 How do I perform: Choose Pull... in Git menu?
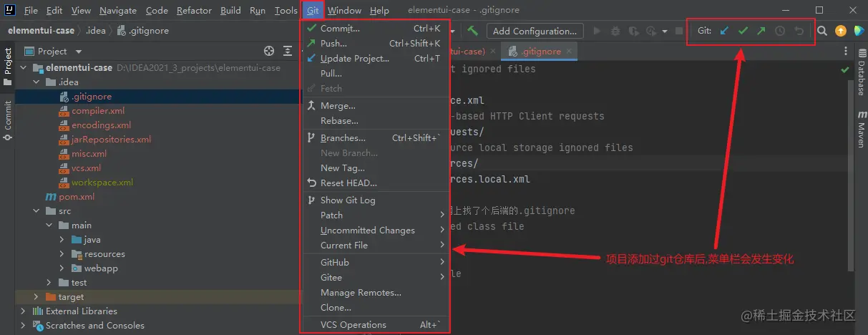click(375, 74)
